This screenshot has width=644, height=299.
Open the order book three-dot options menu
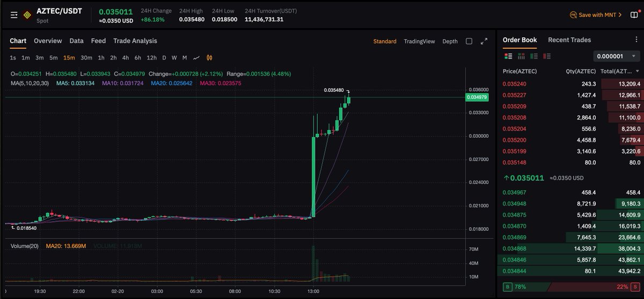636,40
